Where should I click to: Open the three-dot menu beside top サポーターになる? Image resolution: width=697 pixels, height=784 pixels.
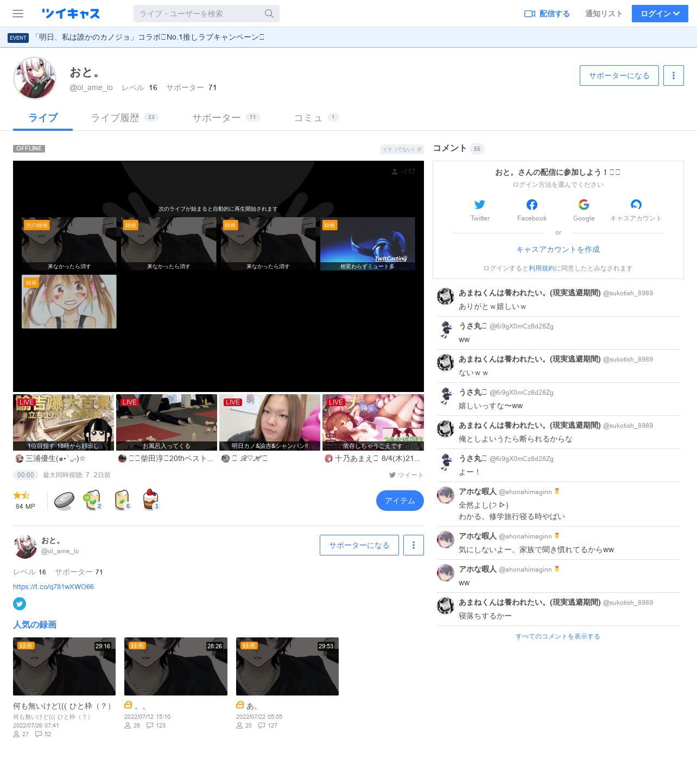pyautogui.click(x=674, y=75)
